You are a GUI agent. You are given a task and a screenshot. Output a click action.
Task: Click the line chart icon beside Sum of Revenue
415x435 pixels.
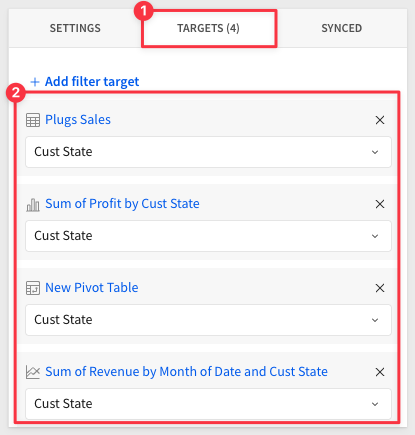click(33, 372)
